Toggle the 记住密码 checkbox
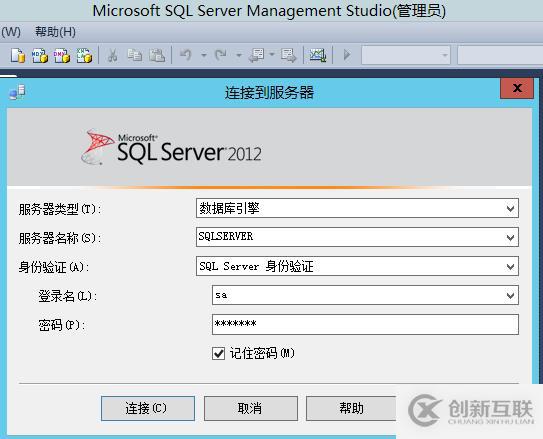 click(219, 353)
